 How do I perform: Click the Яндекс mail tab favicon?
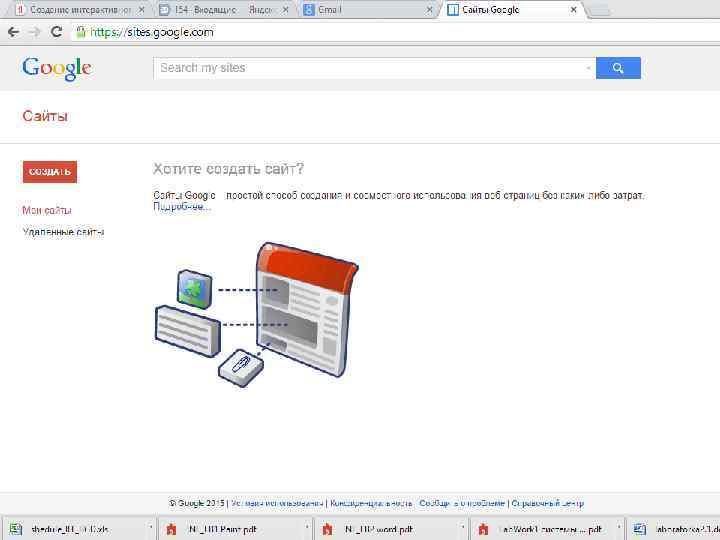coord(164,10)
